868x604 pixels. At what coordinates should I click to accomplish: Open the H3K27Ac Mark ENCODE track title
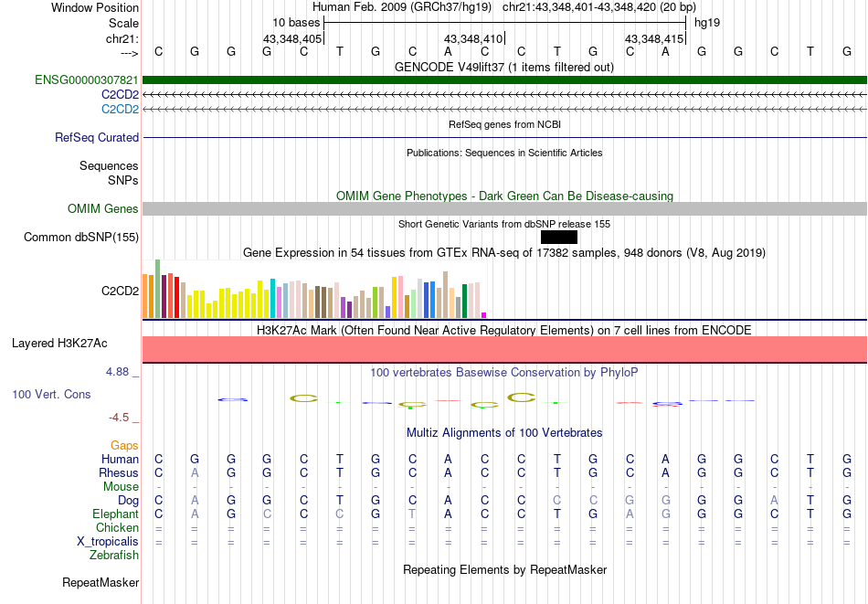pyautogui.click(x=504, y=331)
